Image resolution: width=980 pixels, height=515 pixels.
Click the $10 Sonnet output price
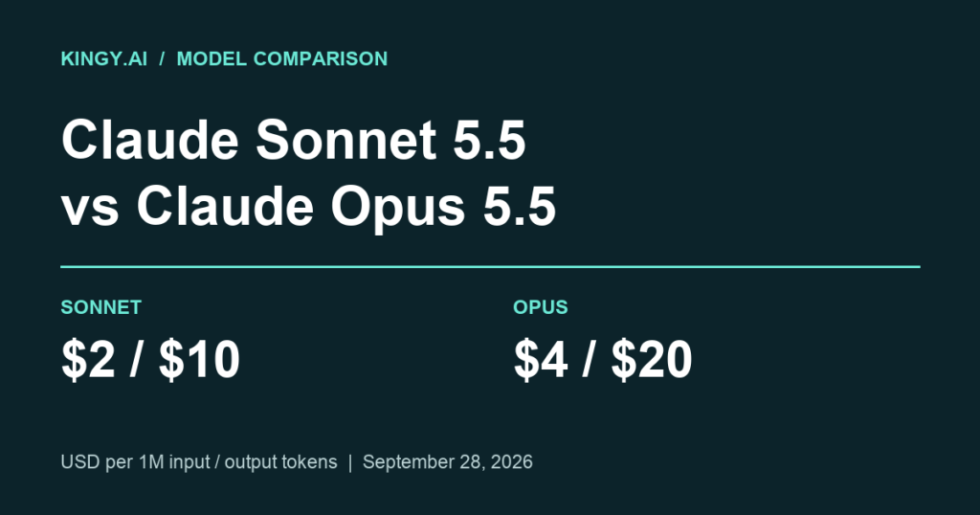(199, 359)
